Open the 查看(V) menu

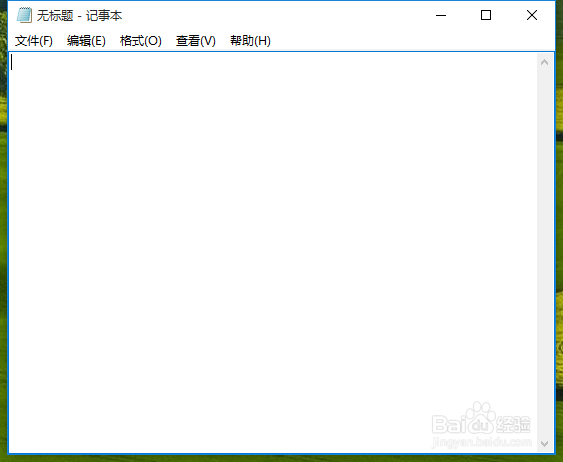[196, 41]
